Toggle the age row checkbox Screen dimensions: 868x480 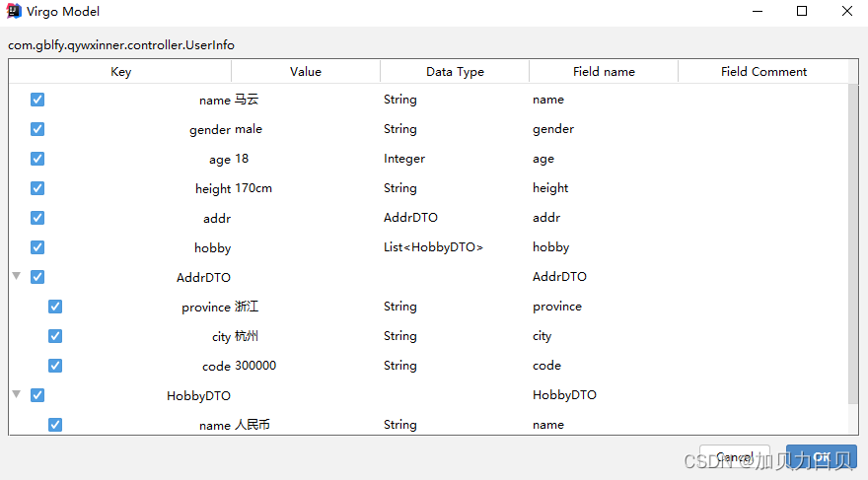click(37, 159)
